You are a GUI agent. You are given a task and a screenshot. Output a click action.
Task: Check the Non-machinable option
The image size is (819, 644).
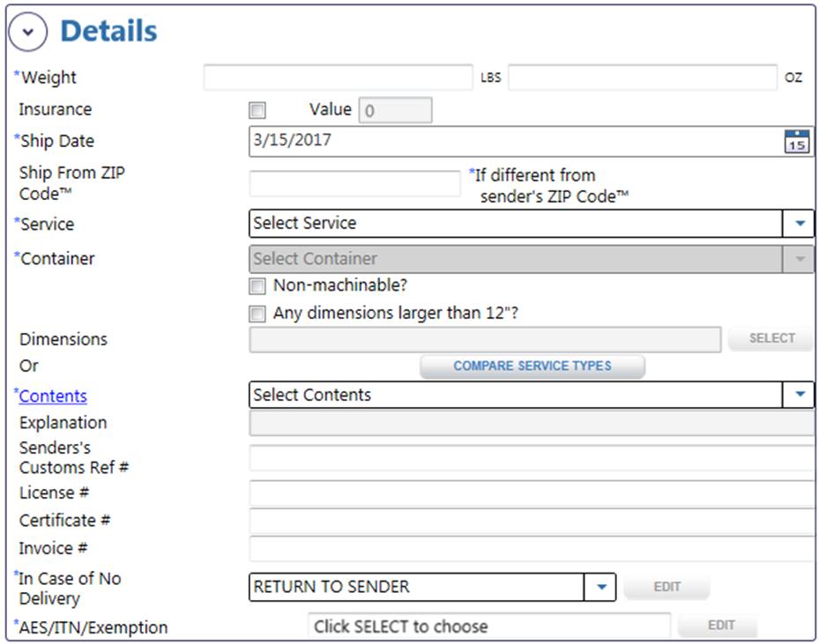click(x=257, y=285)
